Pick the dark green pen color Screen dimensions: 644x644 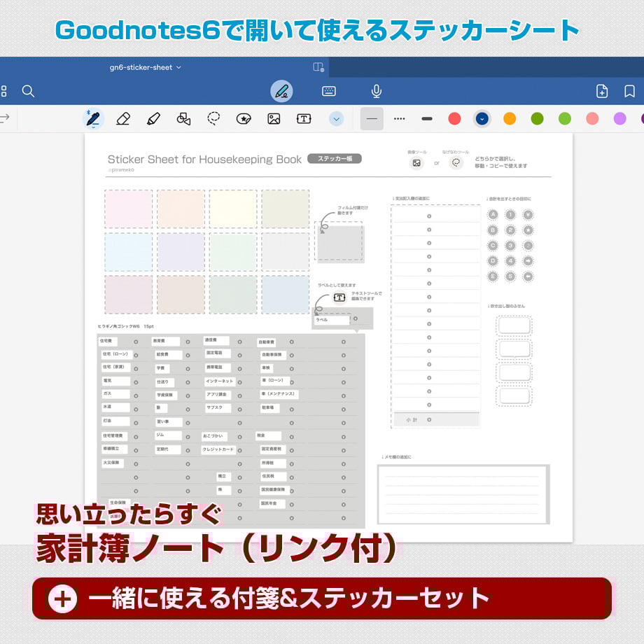click(x=537, y=119)
